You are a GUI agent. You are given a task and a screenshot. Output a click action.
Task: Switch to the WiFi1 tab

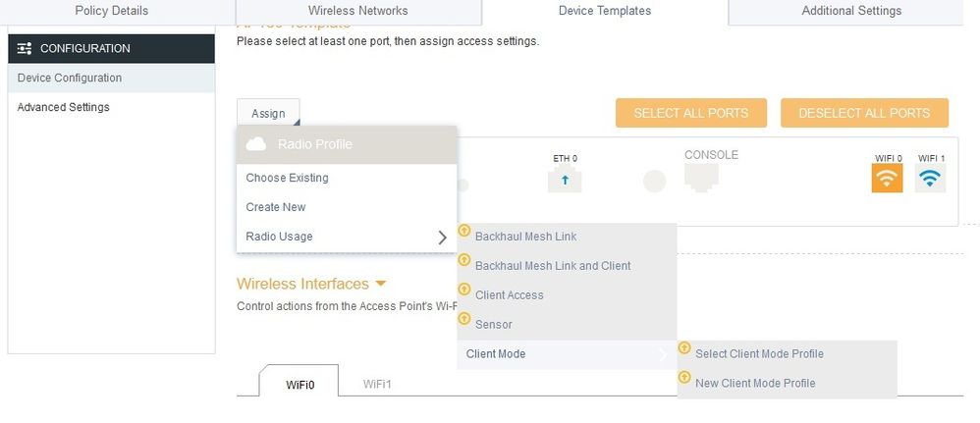(x=377, y=384)
